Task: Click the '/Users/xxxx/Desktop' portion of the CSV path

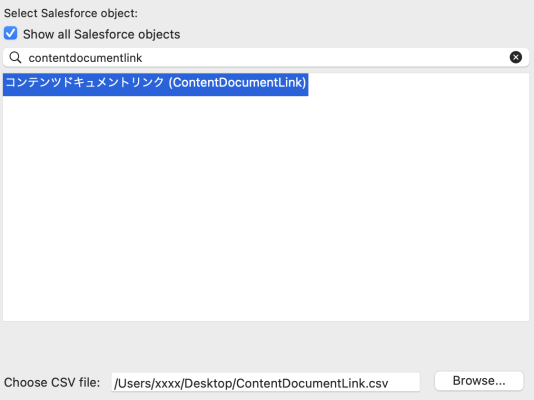Action: point(173,383)
